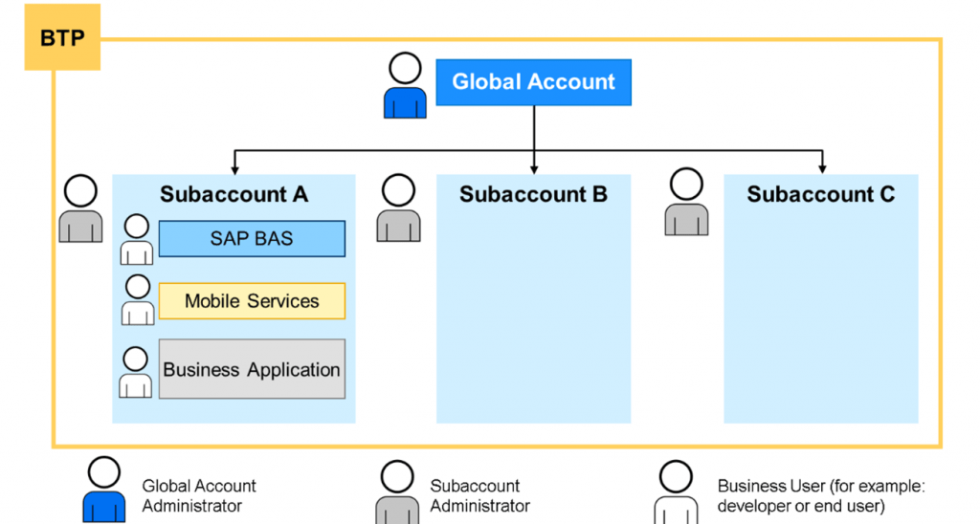Click the business user icon beside Business Application

point(136,372)
